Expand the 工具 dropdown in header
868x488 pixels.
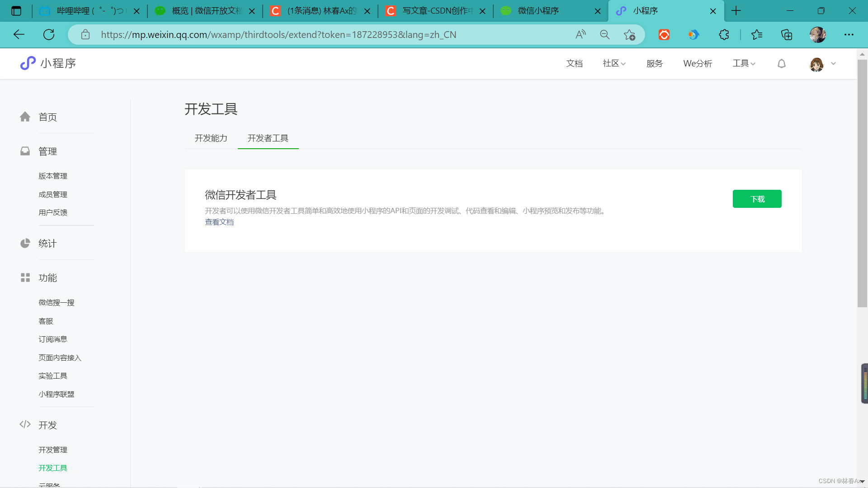pos(744,64)
